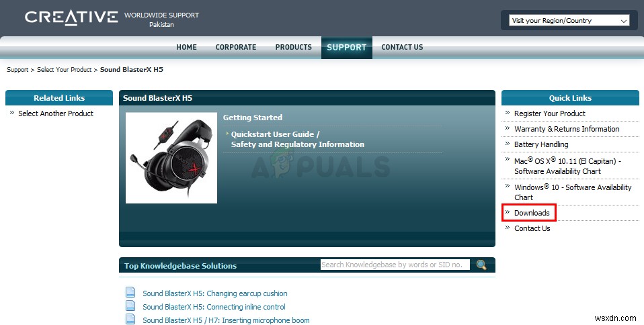Open the CORPORATE menu item

click(x=236, y=47)
